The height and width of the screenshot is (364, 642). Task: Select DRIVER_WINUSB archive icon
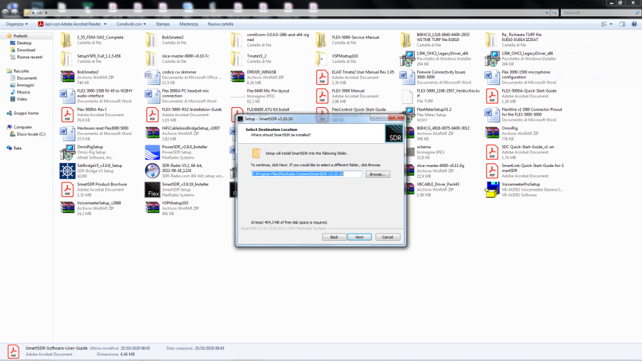[237, 77]
